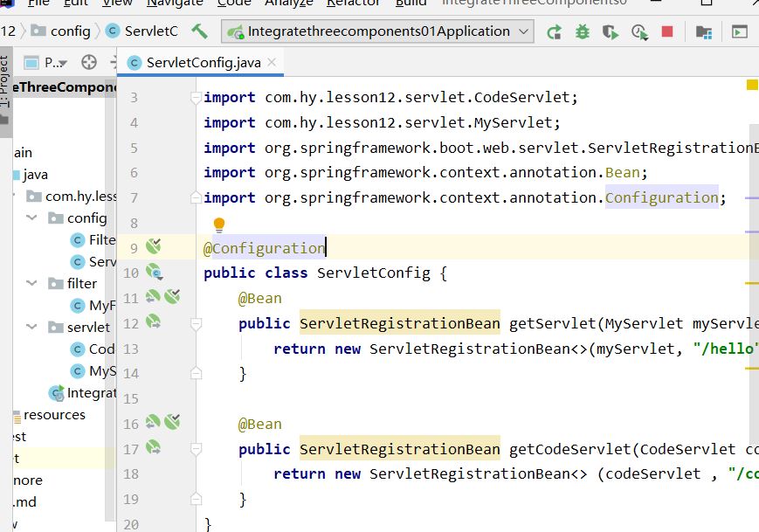
Task: Collapse the config folder in project tree
Action: pos(31,218)
